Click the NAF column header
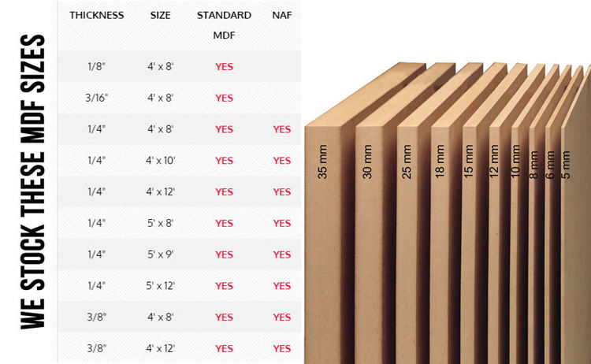 [281, 15]
